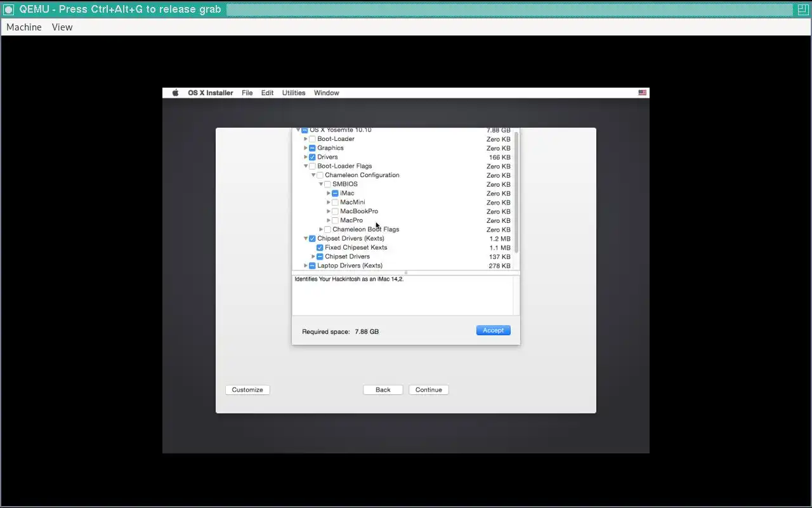Open the Window menu

(327, 93)
